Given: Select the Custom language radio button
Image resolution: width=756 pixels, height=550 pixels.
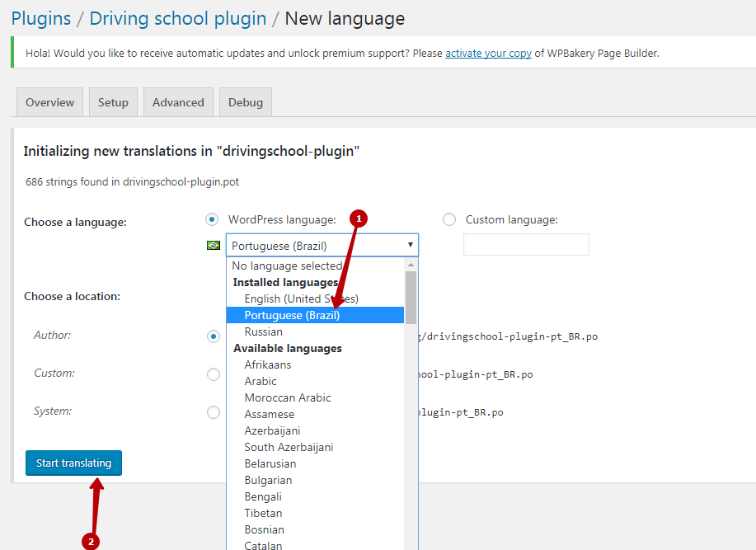Looking at the screenshot, I should pyautogui.click(x=449, y=219).
